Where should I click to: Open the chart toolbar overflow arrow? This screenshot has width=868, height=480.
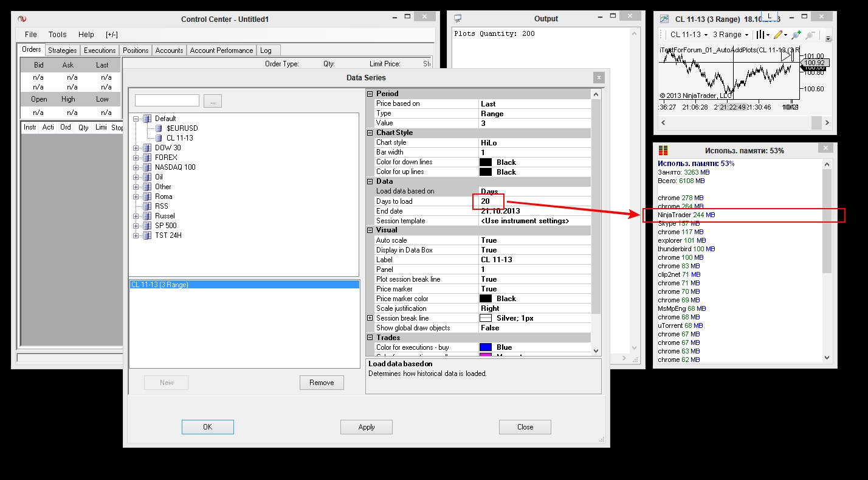pos(828,38)
